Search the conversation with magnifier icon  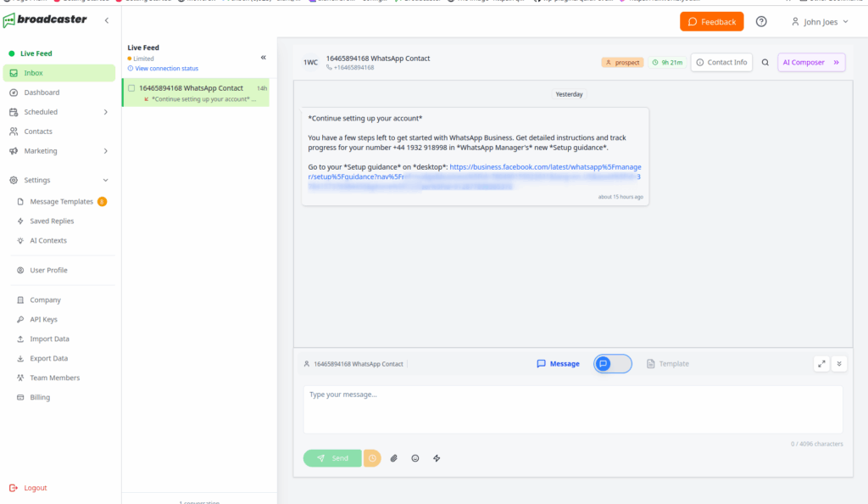(765, 63)
